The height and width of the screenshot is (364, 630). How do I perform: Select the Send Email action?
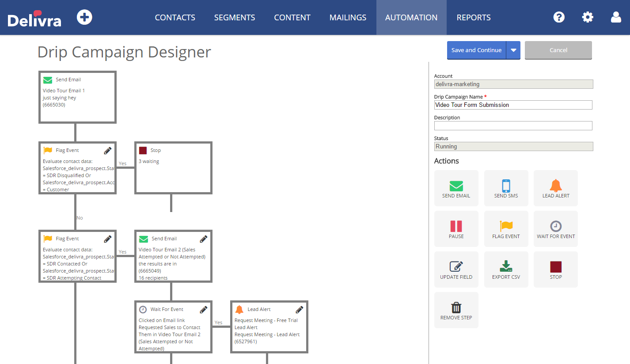[456, 188]
